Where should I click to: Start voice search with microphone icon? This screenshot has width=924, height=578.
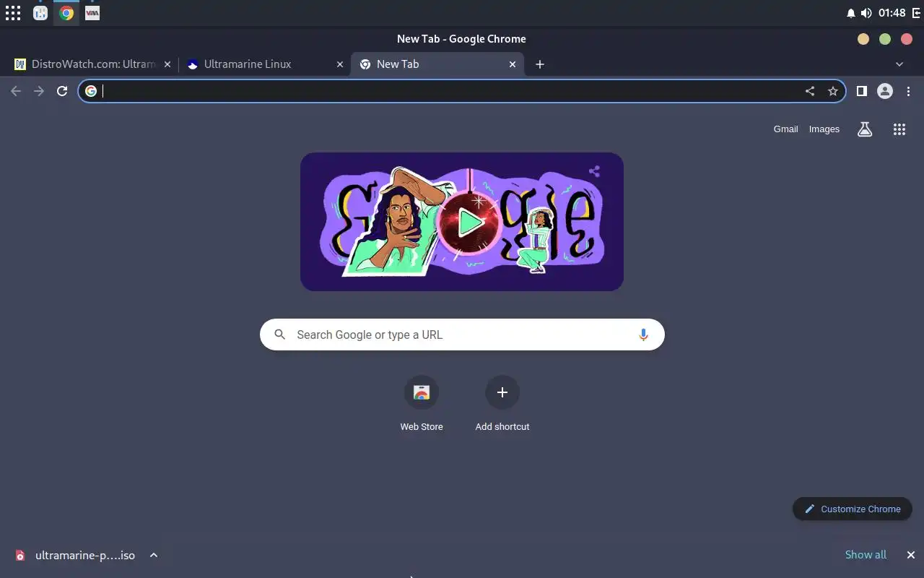click(x=643, y=335)
